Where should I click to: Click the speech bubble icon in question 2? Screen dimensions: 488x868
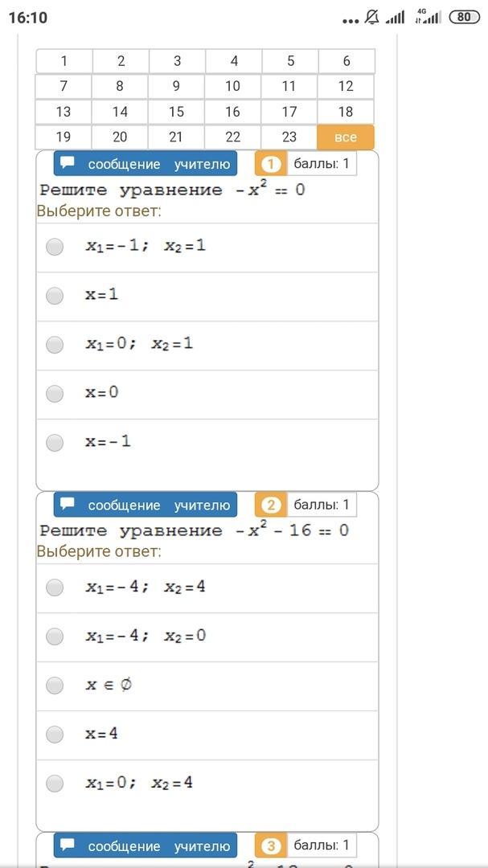pos(68,504)
